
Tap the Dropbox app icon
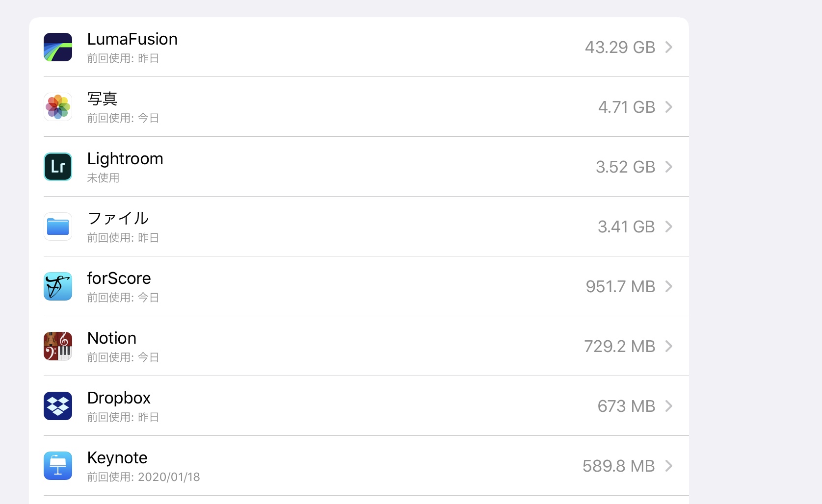point(58,406)
